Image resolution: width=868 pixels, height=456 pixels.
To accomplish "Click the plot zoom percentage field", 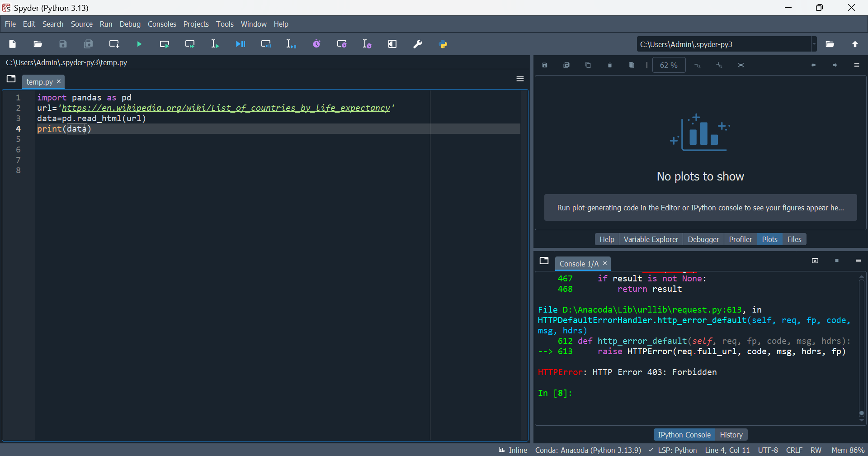I will pos(669,66).
